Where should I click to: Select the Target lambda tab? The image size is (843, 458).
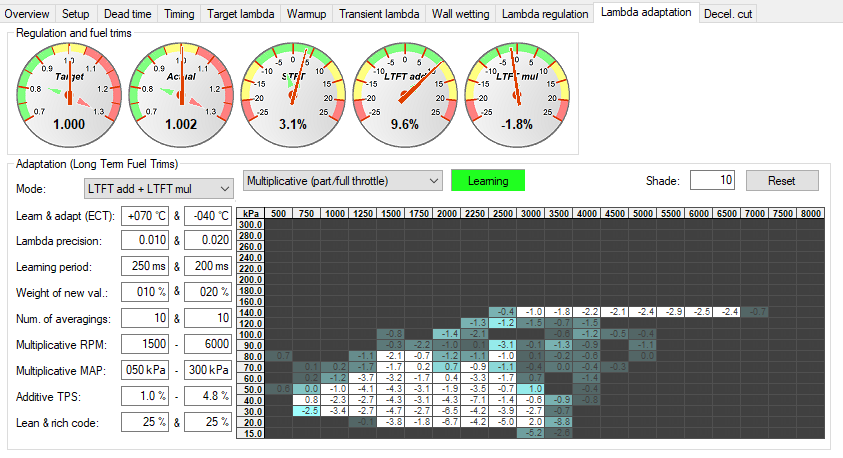[240, 14]
